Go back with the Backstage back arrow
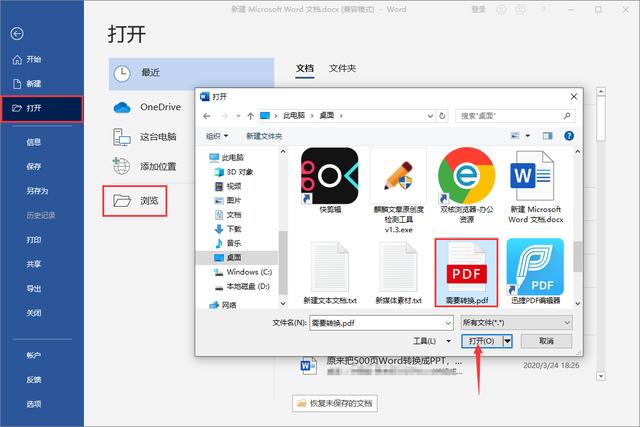This screenshot has width=640, height=427. pos(17,33)
